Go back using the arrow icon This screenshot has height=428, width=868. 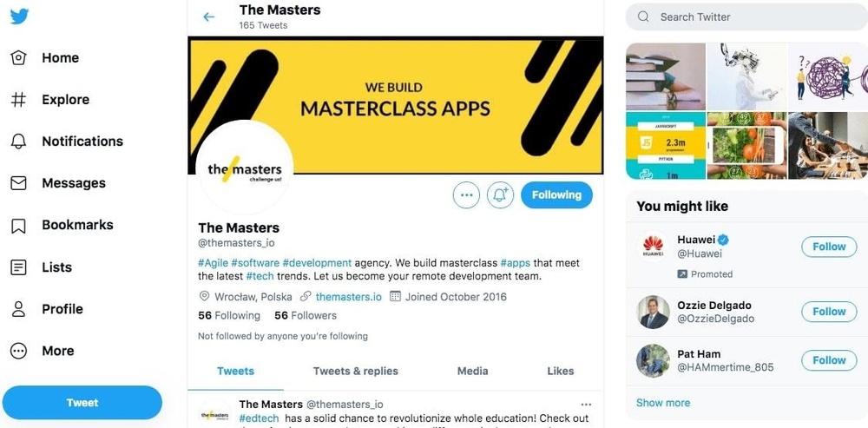pos(208,17)
